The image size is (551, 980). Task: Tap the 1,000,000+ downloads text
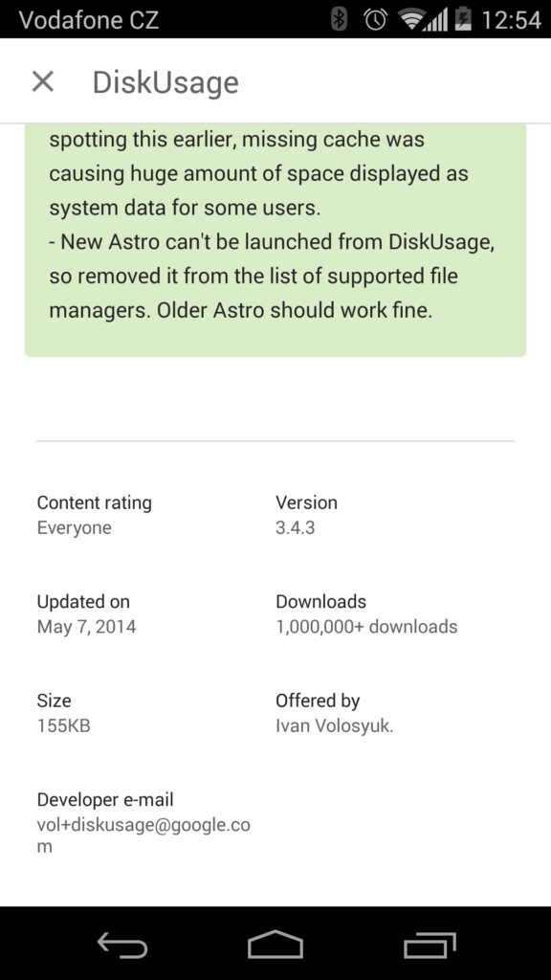pos(366,626)
